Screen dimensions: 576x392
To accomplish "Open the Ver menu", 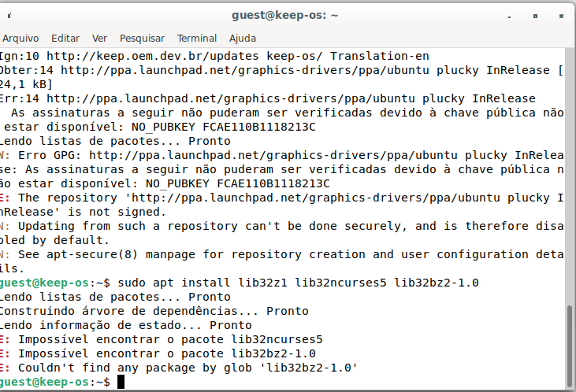I will (99, 38).
